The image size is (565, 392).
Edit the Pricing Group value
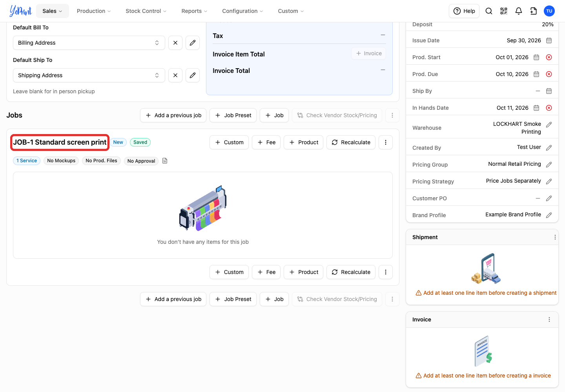point(549,165)
